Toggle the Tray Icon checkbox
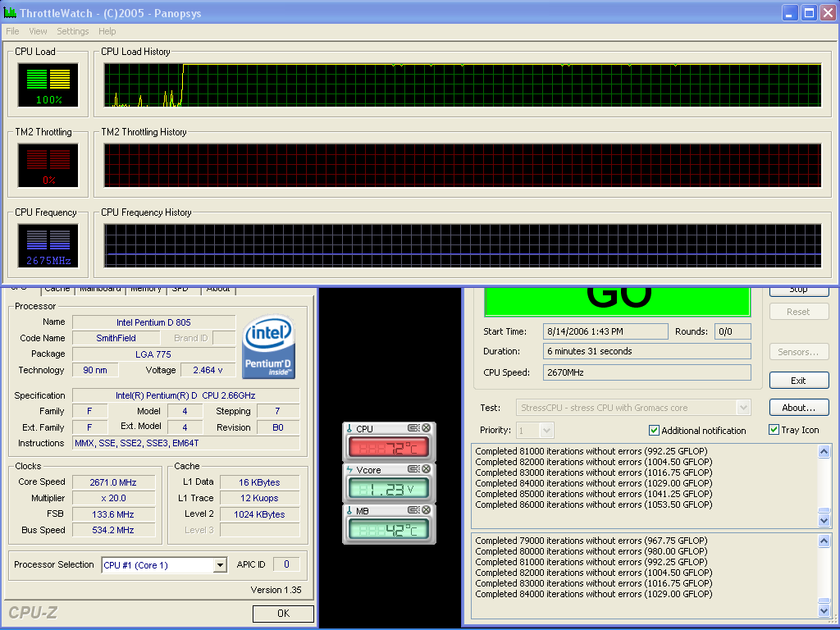Viewport: 840px width, 630px height. tap(774, 430)
